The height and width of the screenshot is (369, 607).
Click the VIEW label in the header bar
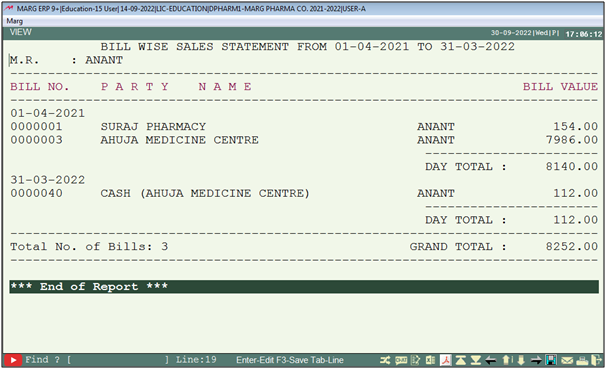point(21,33)
